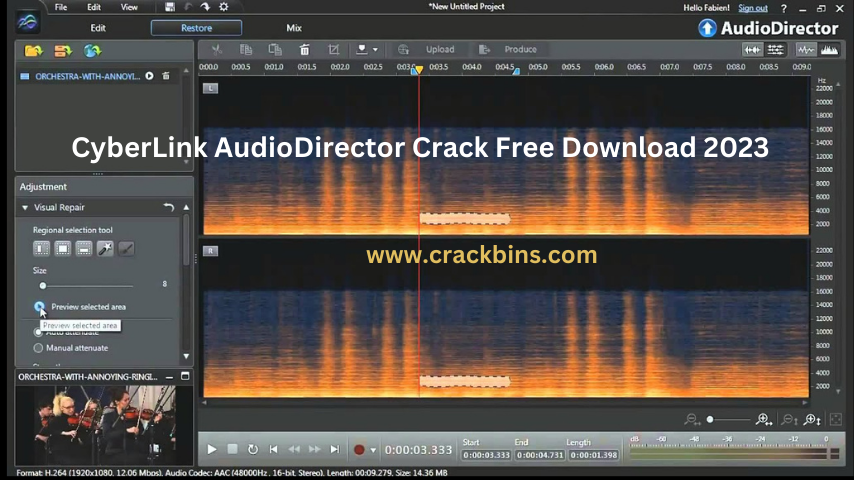
Task: Click the Start time input field
Action: pyautogui.click(x=486, y=455)
